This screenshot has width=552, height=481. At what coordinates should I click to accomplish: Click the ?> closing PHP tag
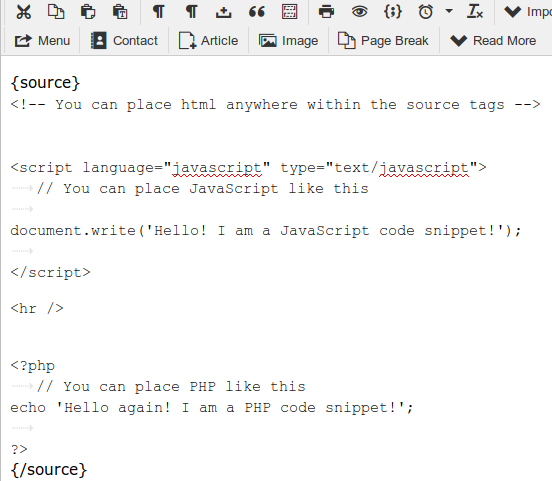pos(19,449)
